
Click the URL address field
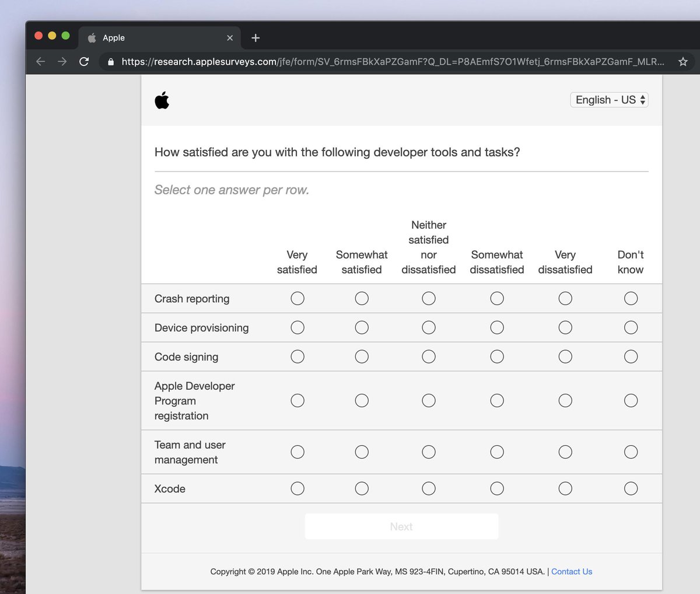pos(391,62)
